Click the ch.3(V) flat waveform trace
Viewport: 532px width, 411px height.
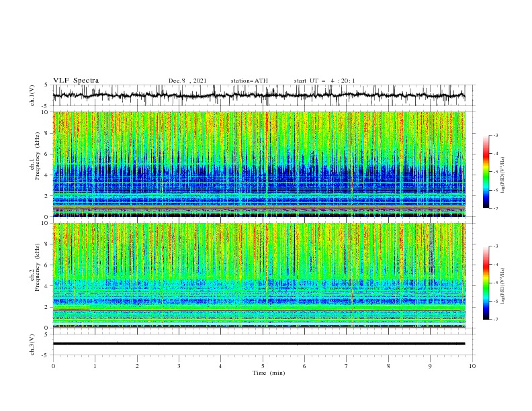(x=259, y=344)
